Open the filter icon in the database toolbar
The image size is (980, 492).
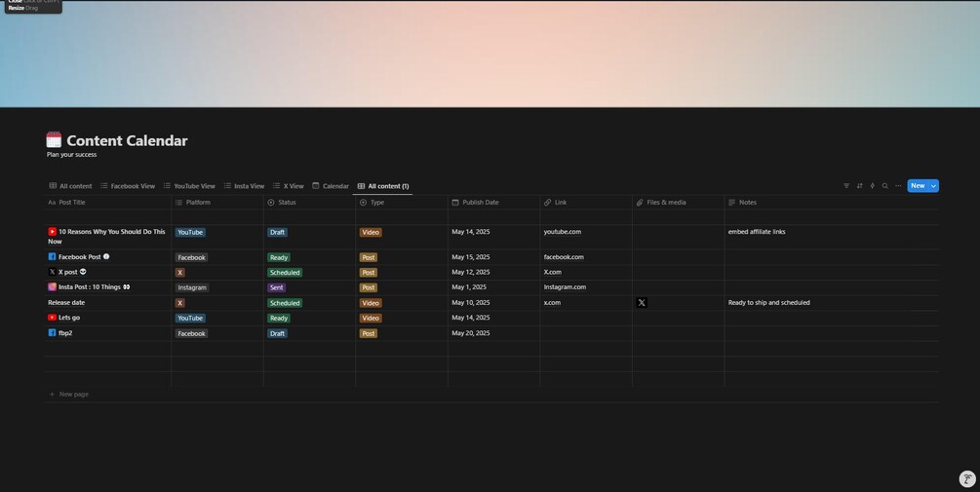coord(846,186)
